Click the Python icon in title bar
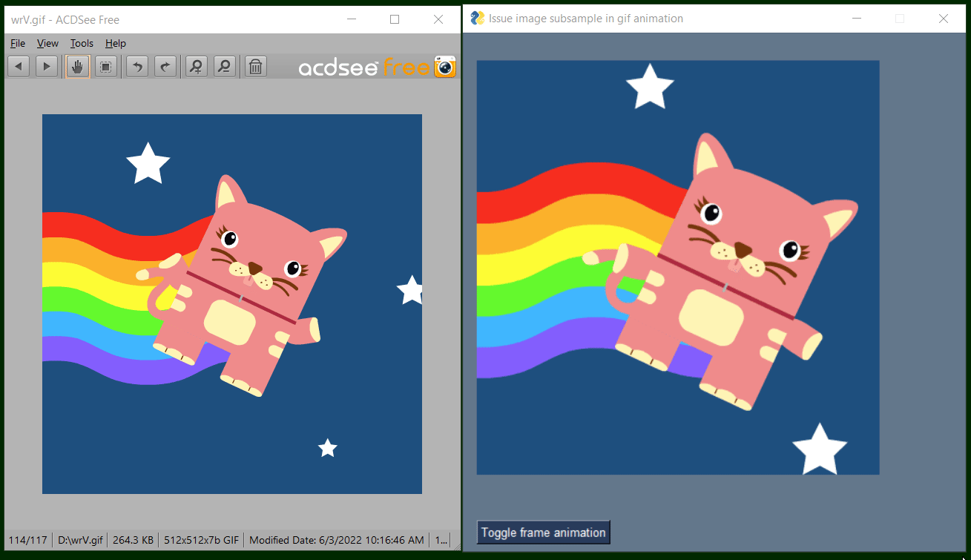 tap(478, 18)
